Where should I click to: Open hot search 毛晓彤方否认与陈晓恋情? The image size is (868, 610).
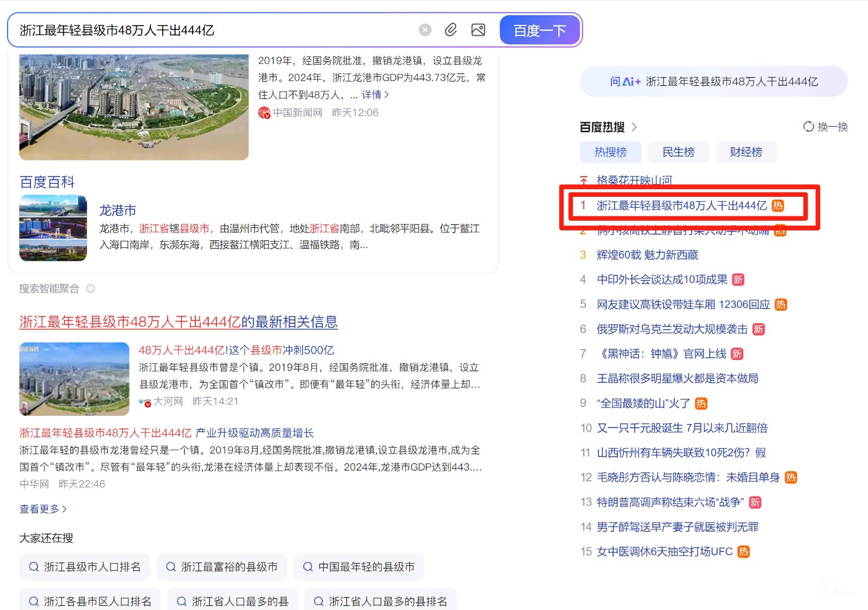click(x=688, y=477)
